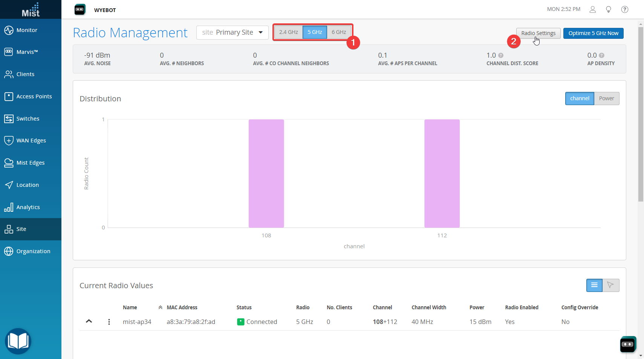Open the Switches section

pos(31,119)
